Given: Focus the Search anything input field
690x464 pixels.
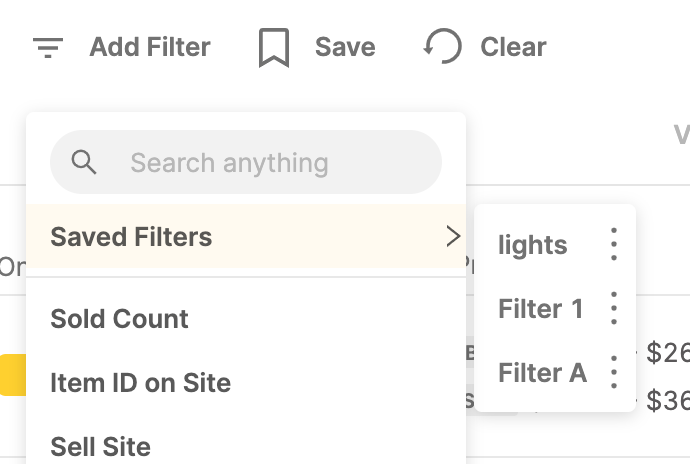Looking at the screenshot, I should pos(246,162).
